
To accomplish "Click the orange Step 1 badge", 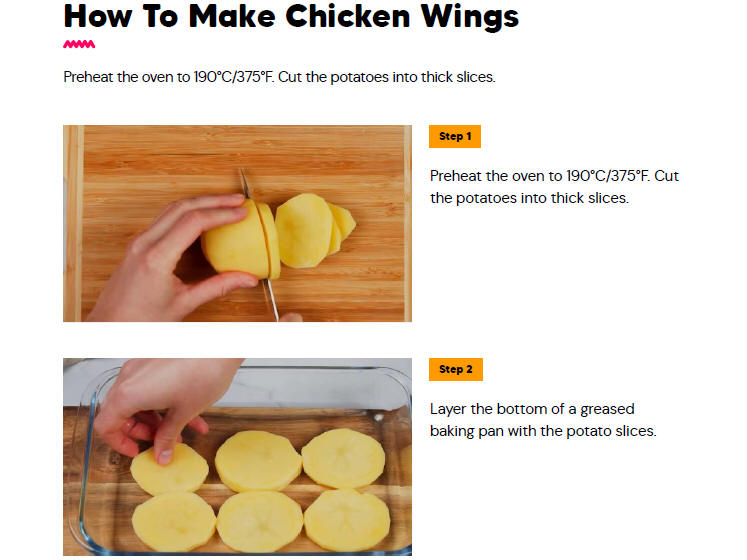I will 455,136.
